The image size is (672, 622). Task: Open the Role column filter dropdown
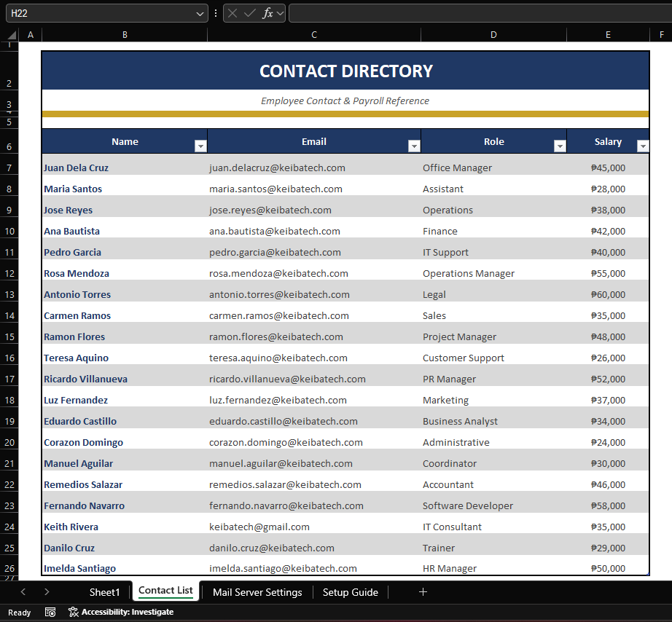point(560,146)
